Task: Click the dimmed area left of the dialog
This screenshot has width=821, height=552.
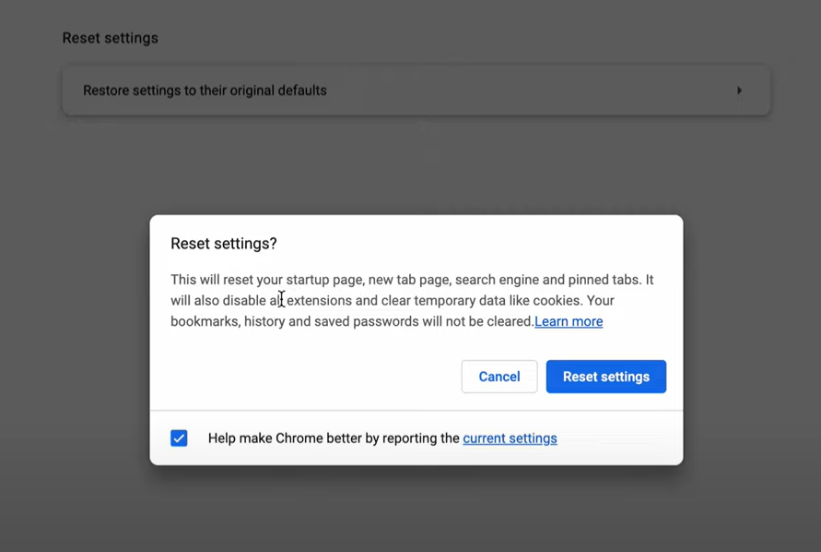Action: pos(74,340)
